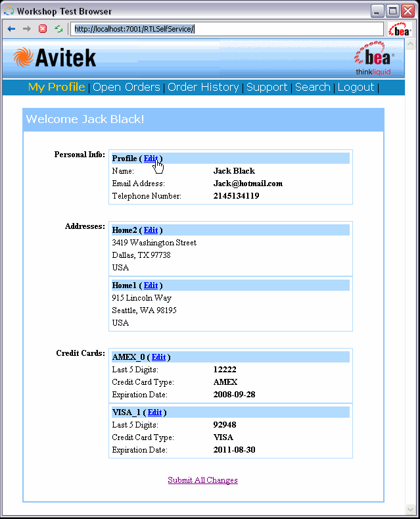Click Seattle, WA 98195 line
Viewport: 420px width, 519px height.
(144, 310)
